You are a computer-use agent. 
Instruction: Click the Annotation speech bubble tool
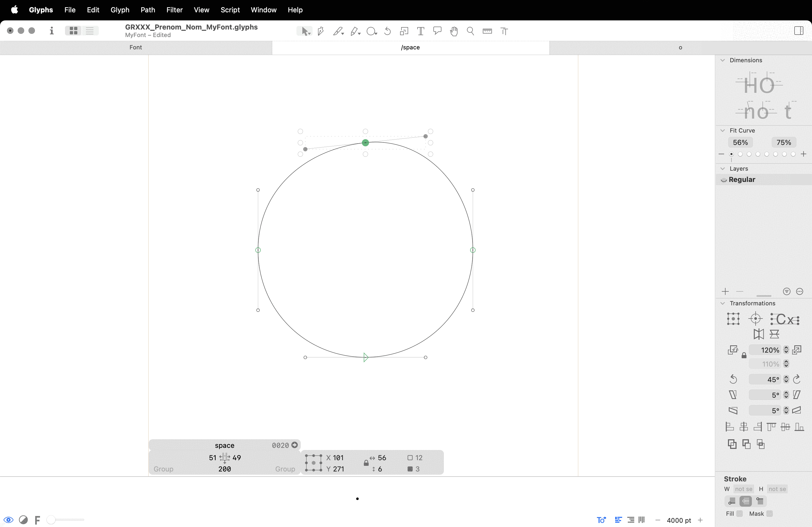tap(437, 31)
